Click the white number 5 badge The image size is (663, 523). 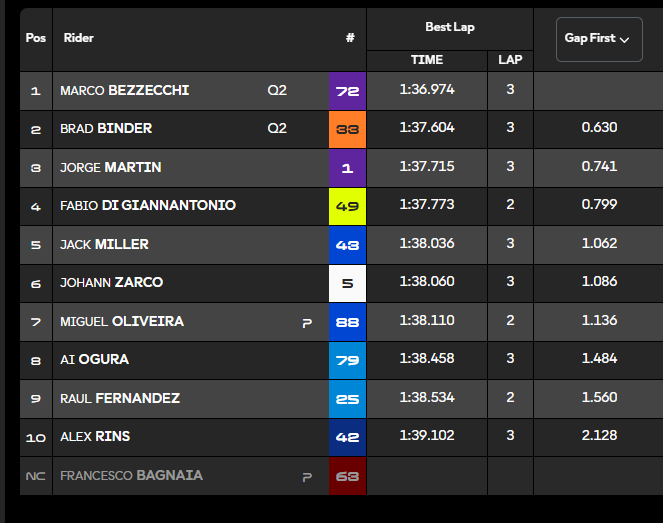point(347,283)
